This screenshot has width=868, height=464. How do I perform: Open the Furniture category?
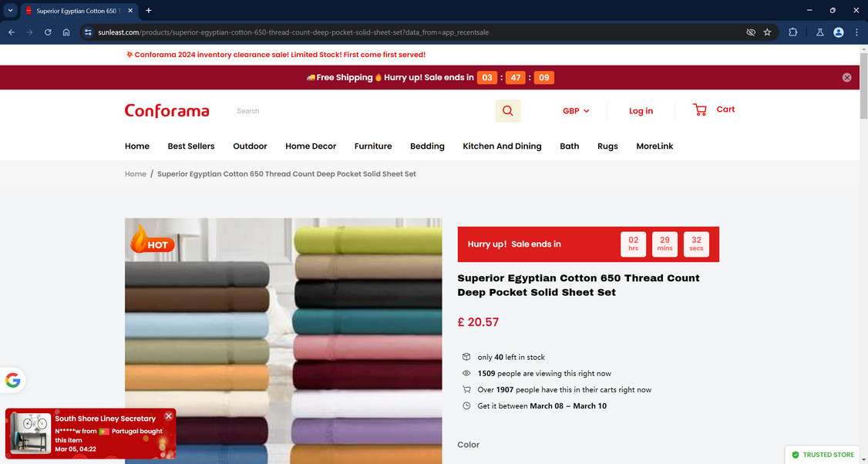click(x=373, y=146)
